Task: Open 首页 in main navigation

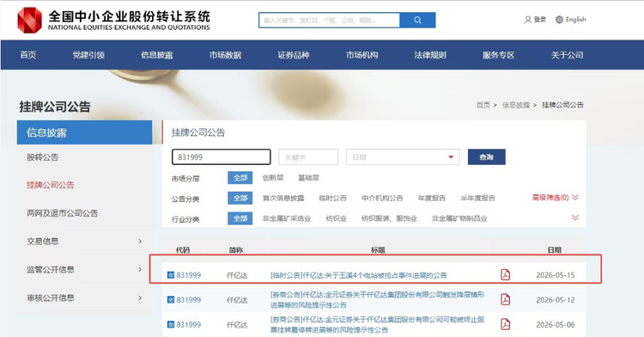Action: pyautogui.click(x=28, y=55)
